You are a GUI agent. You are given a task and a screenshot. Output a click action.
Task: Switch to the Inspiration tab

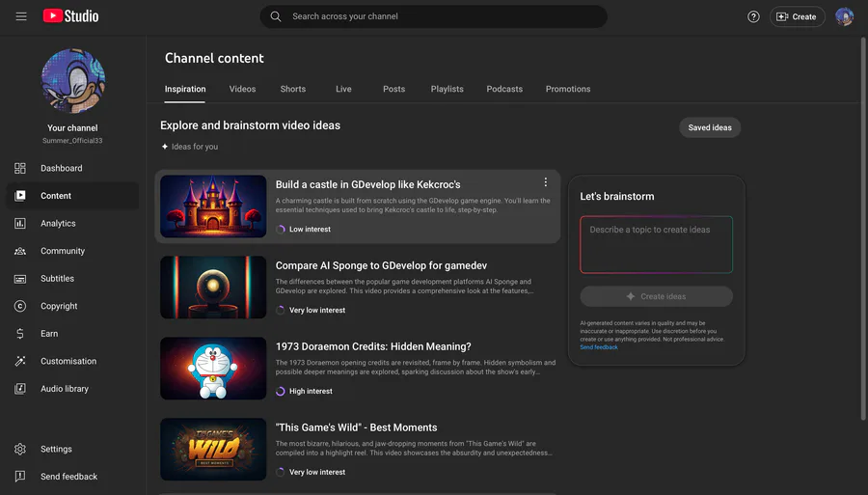point(185,89)
